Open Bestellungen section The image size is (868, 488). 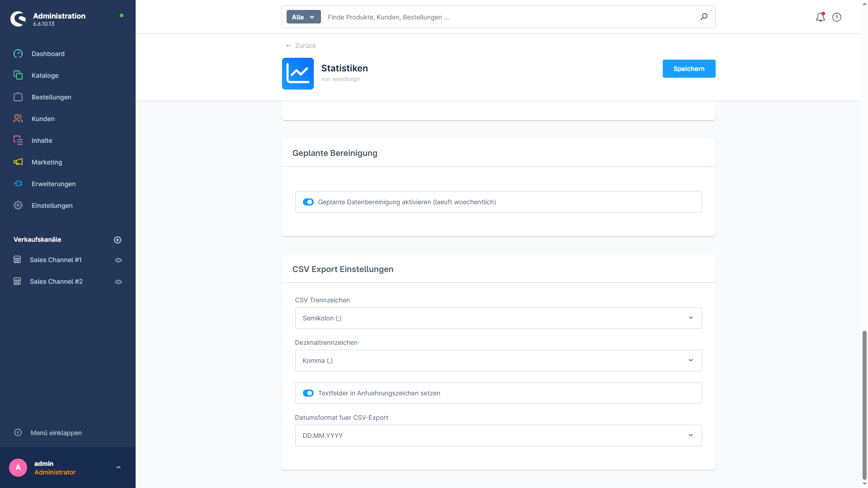[x=51, y=97]
